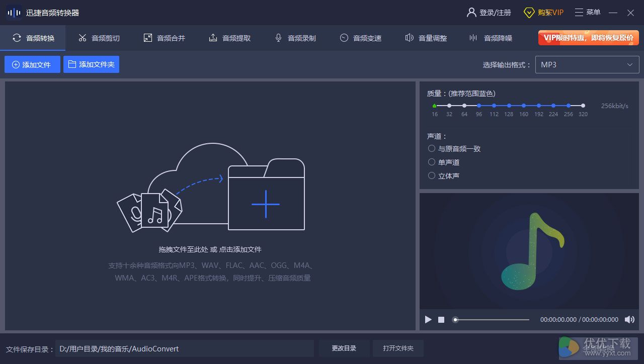This screenshot has width=644, height=364.
Task: Click the file save directory path field
Action: 184,348
